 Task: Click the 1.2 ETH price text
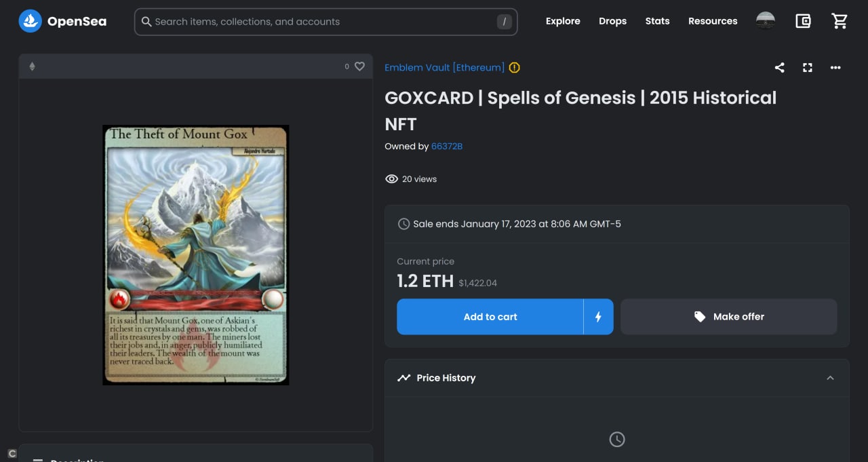coord(425,281)
